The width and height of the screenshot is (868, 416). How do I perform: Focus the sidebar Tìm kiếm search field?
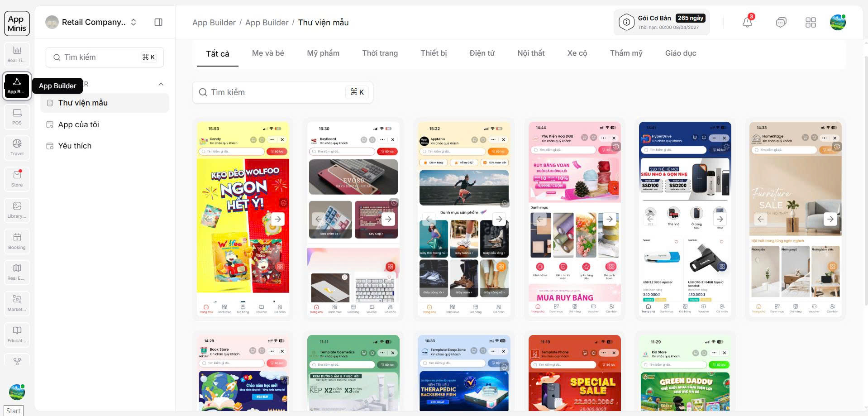pos(105,57)
